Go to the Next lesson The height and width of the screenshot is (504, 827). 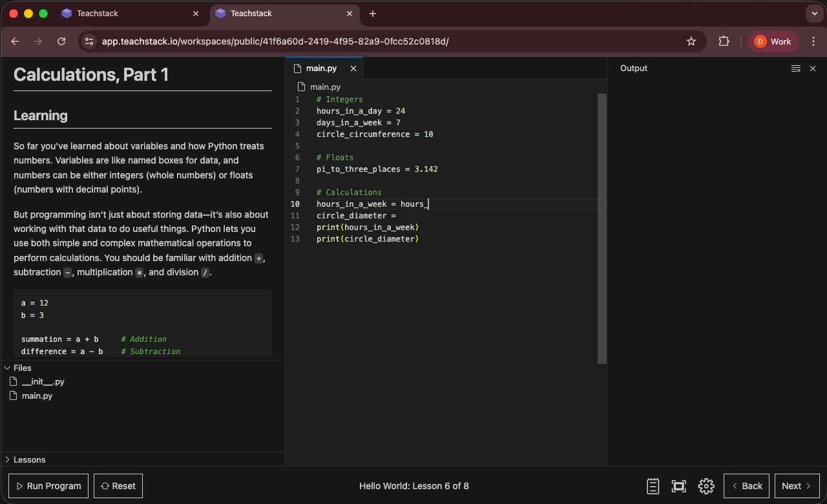pos(796,486)
